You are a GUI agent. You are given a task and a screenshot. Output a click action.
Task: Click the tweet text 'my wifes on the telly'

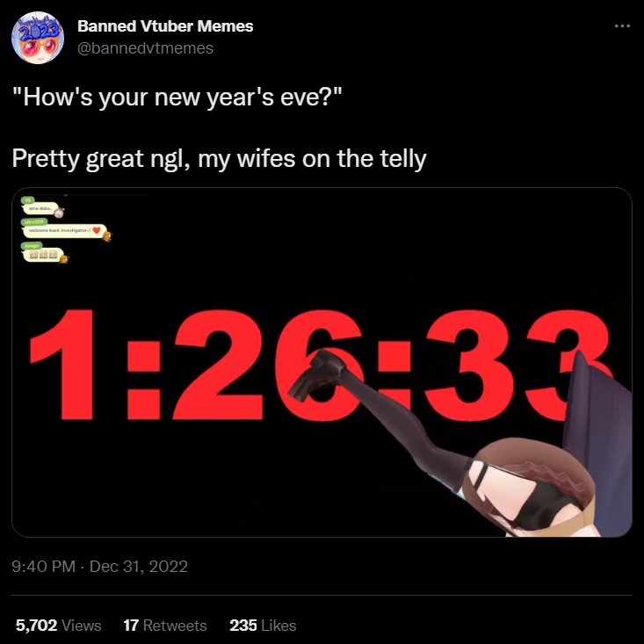312,158
